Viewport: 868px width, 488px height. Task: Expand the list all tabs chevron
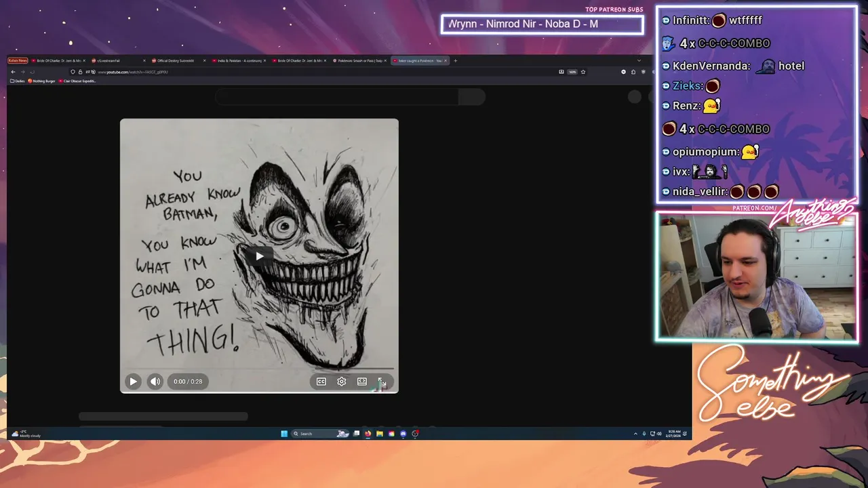639,60
